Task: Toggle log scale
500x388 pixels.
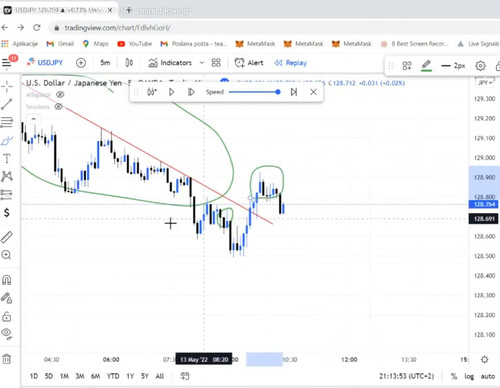Action: click(x=469, y=376)
